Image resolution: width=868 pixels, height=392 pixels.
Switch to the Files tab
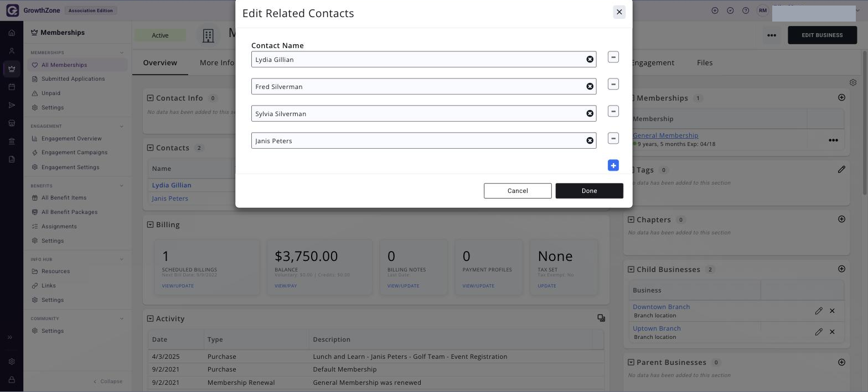(705, 62)
